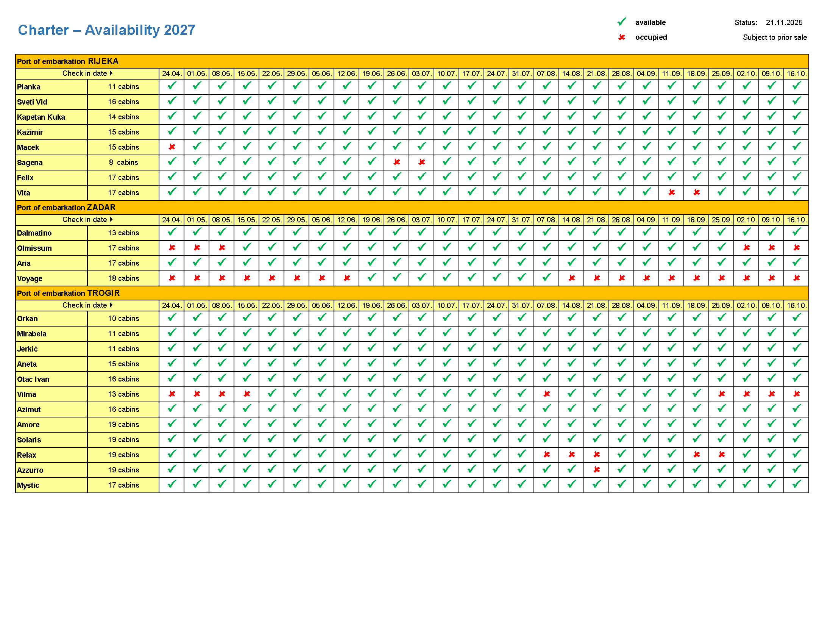Click Relax's red cross for 18.09.
833x644 pixels.
click(696, 454)
